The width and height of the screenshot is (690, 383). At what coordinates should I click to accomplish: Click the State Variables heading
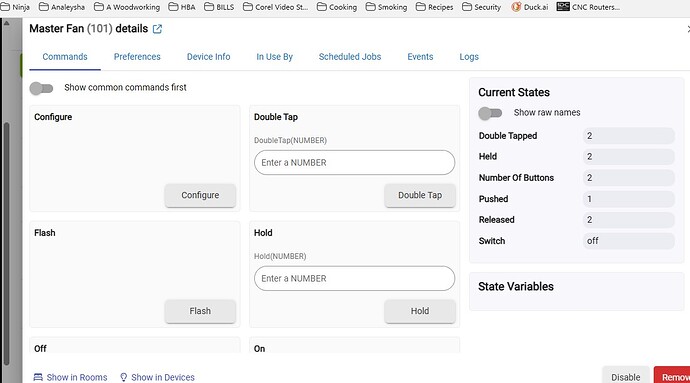[x=516, y=287]
